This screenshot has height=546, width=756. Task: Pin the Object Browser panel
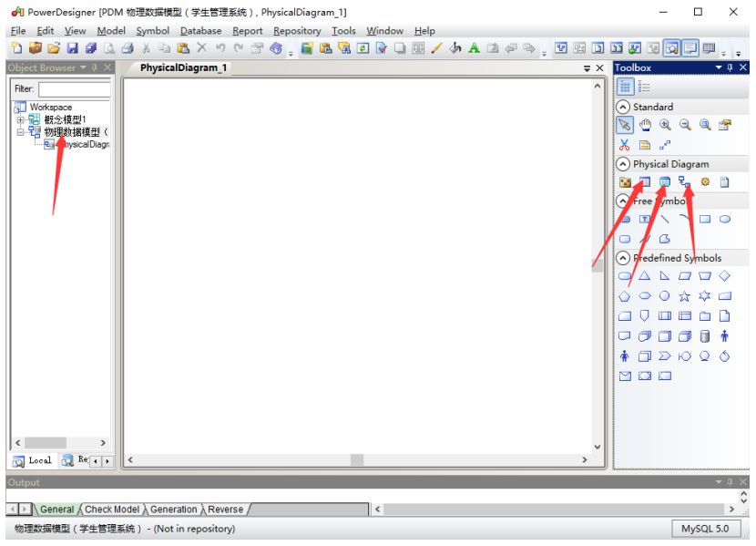[94, 67]
